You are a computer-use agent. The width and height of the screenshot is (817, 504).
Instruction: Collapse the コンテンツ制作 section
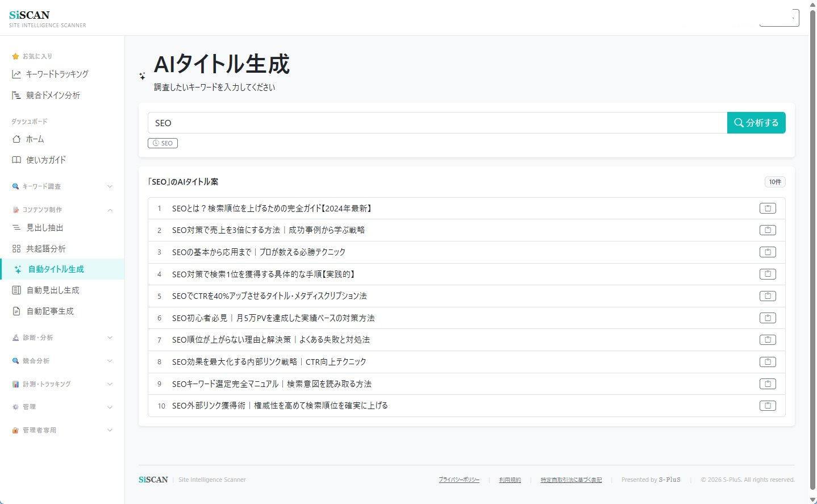pyautogui.click(x=62, y=210)
